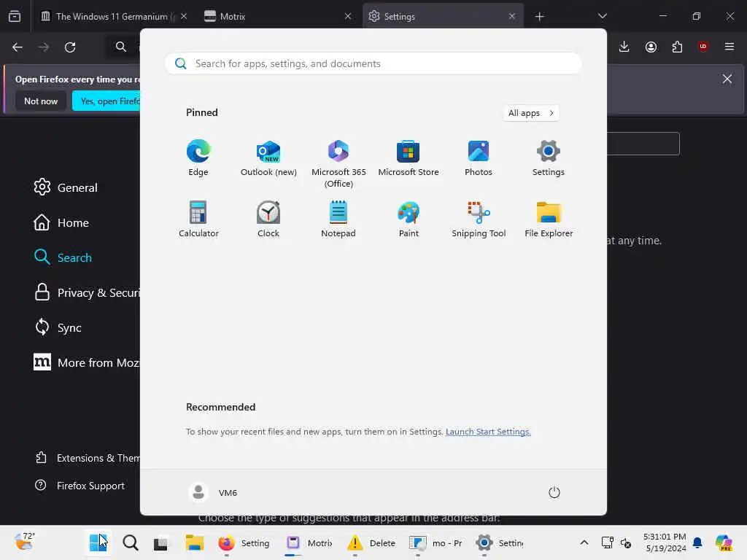
Task: Open the muted volume tray icon
Action: pos(625,542)
